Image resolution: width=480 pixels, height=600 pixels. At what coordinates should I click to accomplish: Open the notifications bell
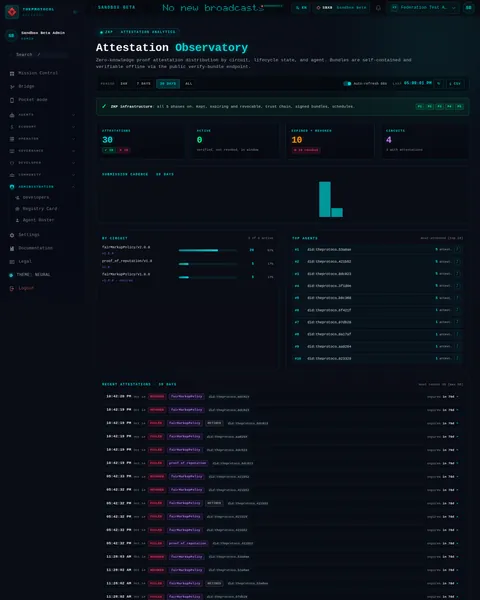(378, 8)
